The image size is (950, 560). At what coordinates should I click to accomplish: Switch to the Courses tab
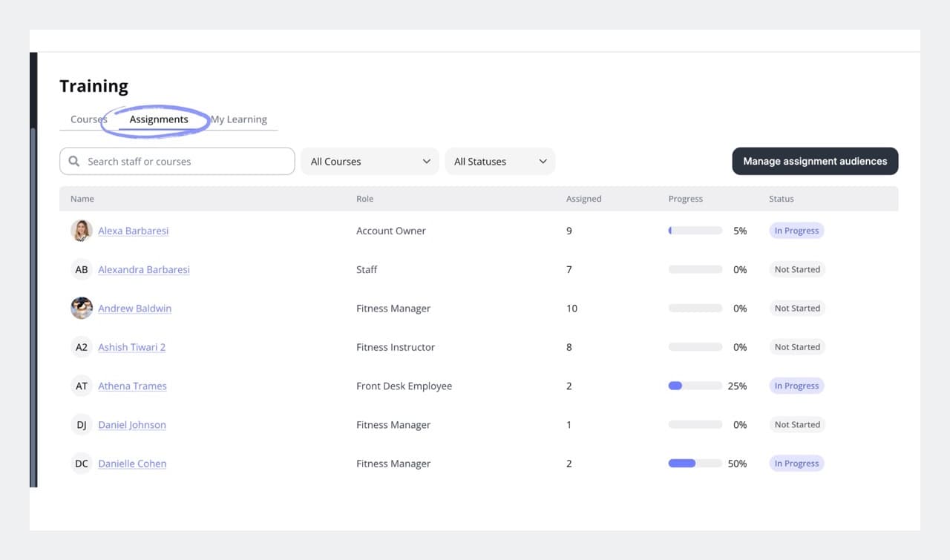(x=89, y=119)
